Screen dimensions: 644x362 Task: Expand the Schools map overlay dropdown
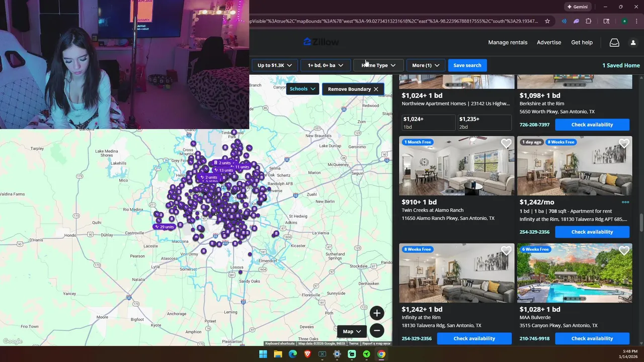[302, 89]
